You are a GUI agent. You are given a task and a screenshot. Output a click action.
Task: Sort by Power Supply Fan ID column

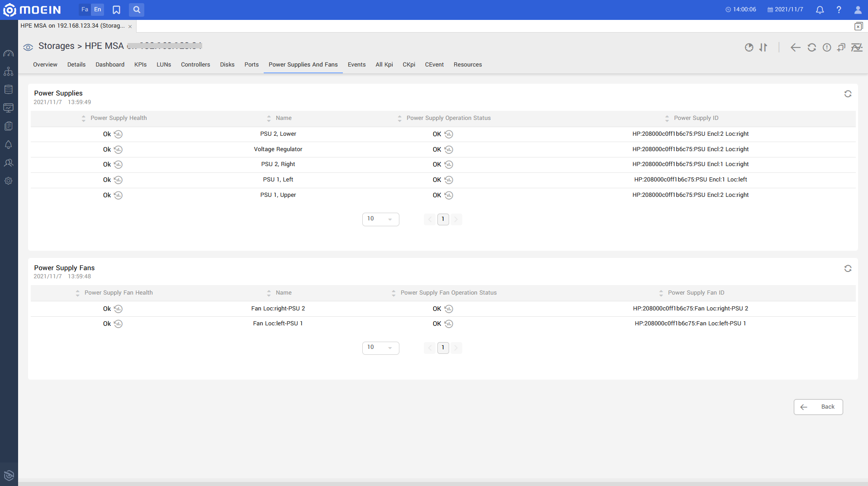(661, 293)
